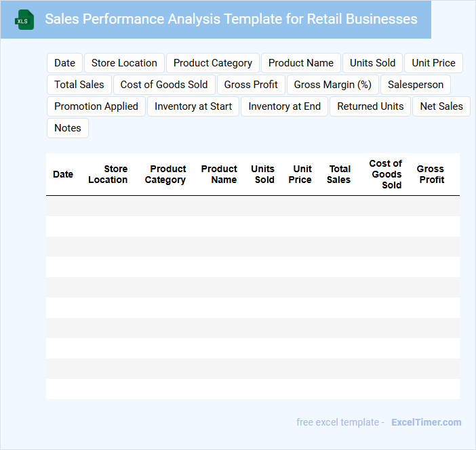Screen dimensions: 476x450
Task: Open the ExcelTimer.com link
Action: pos(426,422)
